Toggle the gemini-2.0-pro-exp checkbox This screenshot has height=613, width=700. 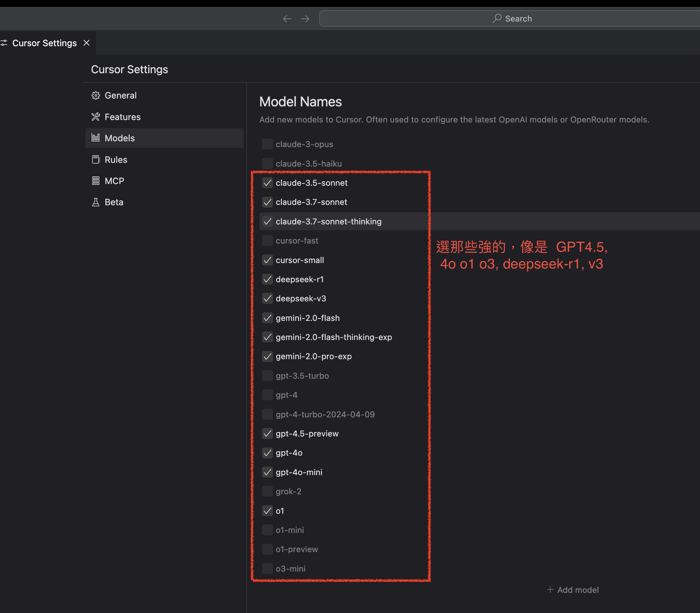(x=268, y=356)
